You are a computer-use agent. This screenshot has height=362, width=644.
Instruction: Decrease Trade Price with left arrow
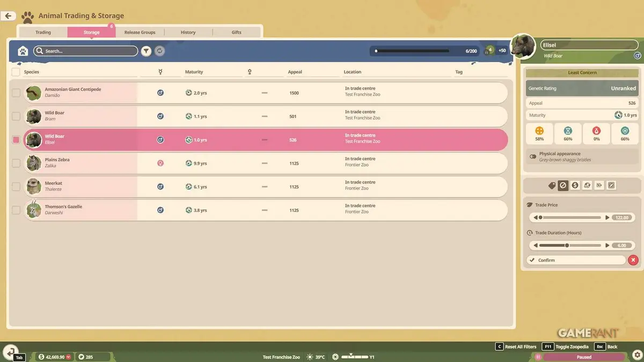pyautogui.click(x=535, y=218)
